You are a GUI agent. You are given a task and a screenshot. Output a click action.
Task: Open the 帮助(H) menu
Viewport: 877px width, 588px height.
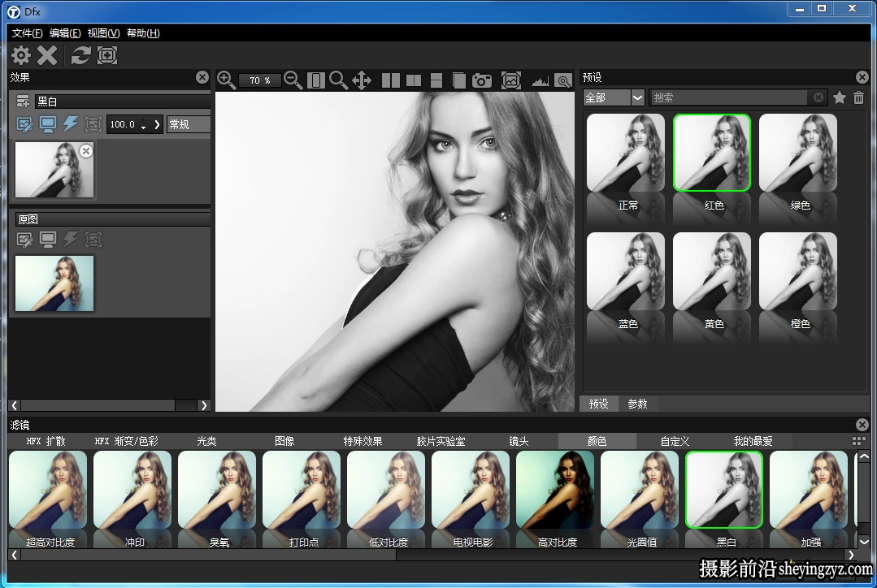coord(143,33)
